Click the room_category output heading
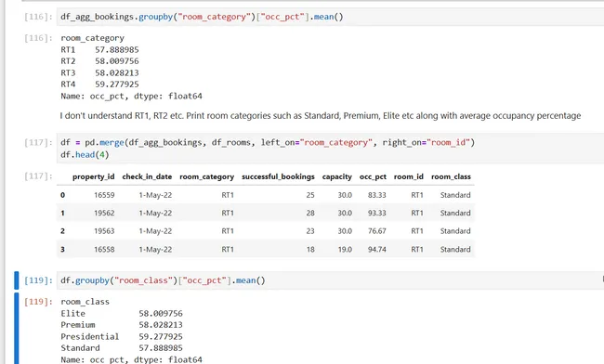 [92, 38]
